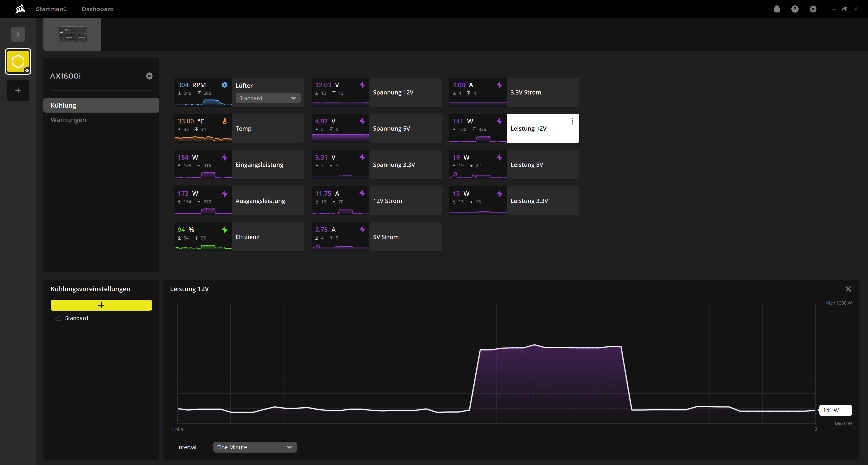The image size is (868, 465).
Task: Select Warnungen in the side menu
Action: tap(69, 120)
